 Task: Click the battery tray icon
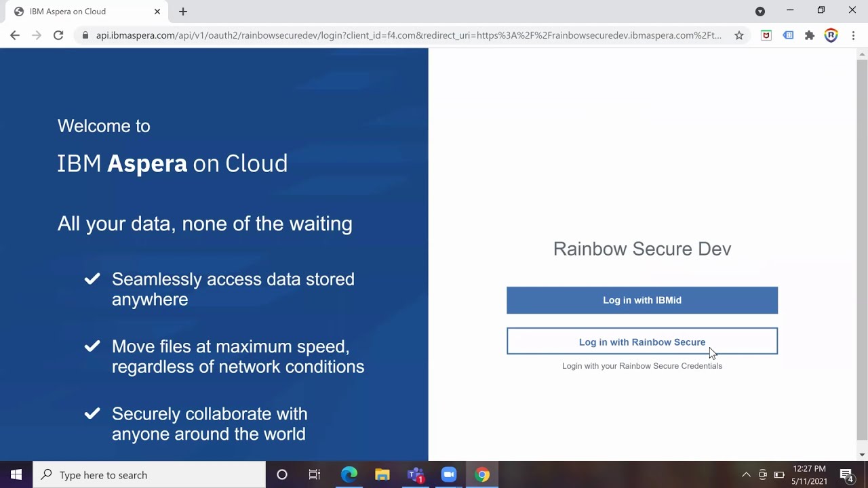coord(779,474)
